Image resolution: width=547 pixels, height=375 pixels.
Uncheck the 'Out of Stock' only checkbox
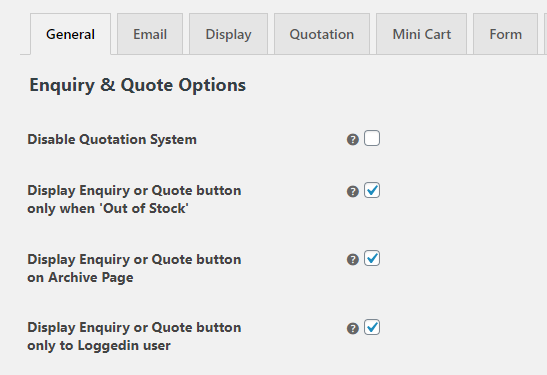coord(372,190)
